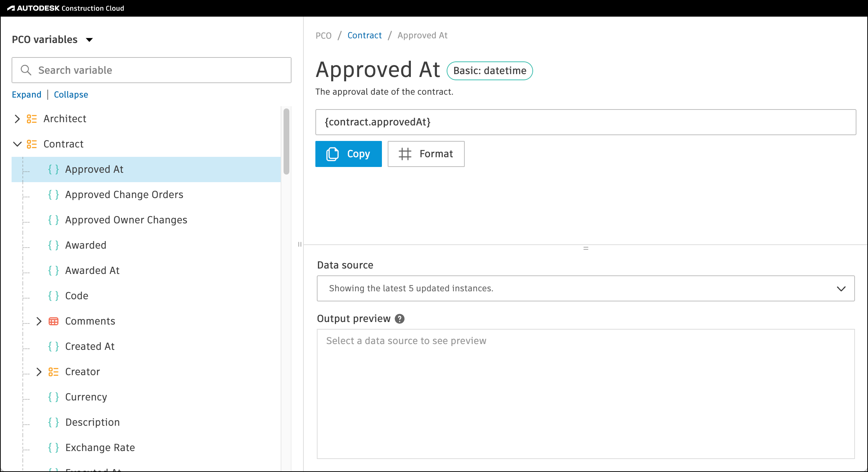Image resolution: width=868 pixels, height=472 pixels.
Task: Click the Comments table icon
Action: pyautogui.click(x=54, y=321)
